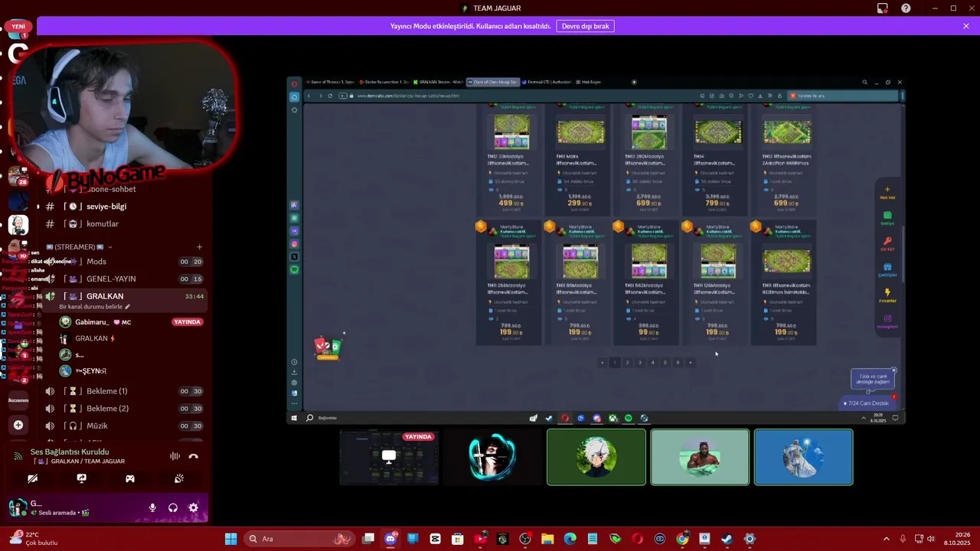The height and width of the screenshot is (551, 980).
Task: Open the Windows Start menu
Action: click(230, 539)
